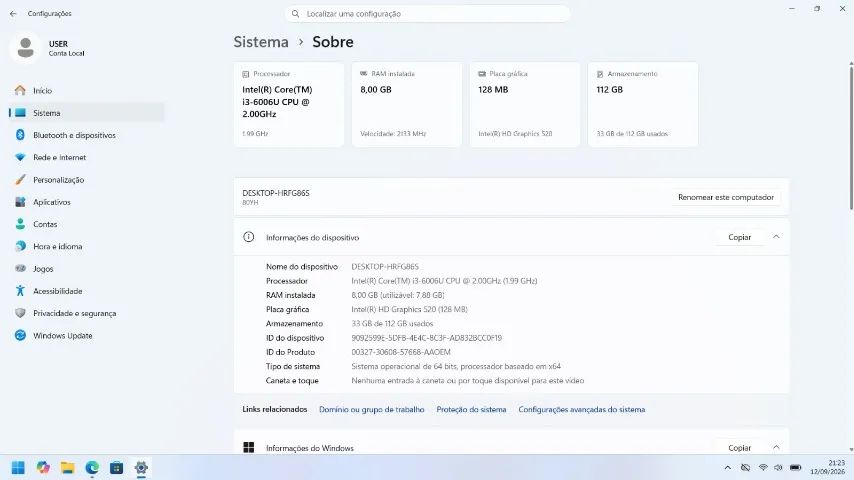Open Configurações avançadas do sistema link
854x480 pixels.
pyautogui.click(x=582, y=409)
